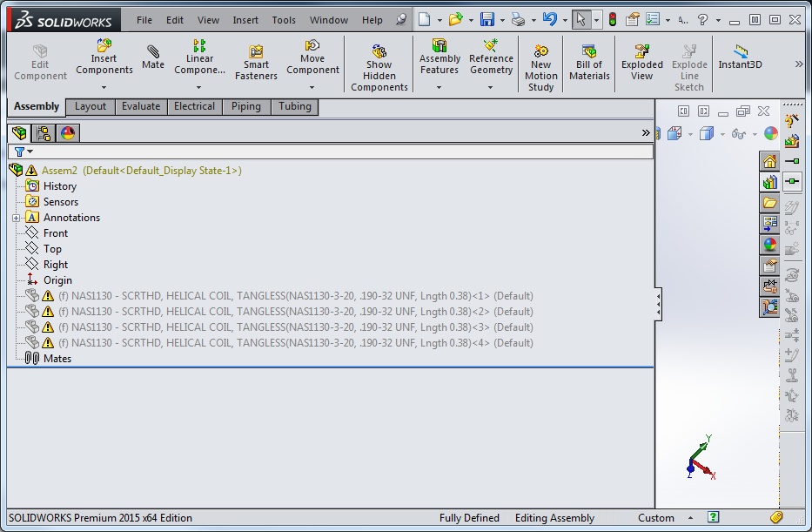Open the Edit menu
Screen dimensions: 812x532
pyautogui.click(x=175, y=20)
